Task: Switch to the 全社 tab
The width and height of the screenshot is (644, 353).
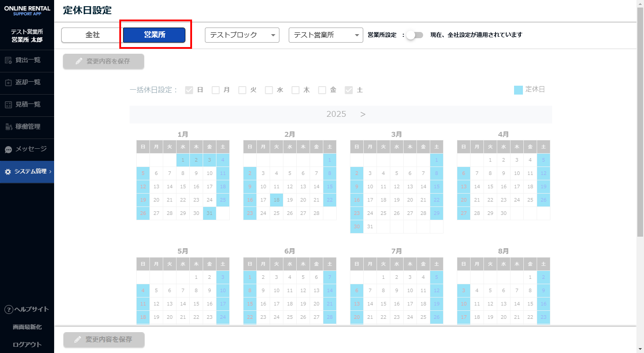Action: (x=92, y=35)
